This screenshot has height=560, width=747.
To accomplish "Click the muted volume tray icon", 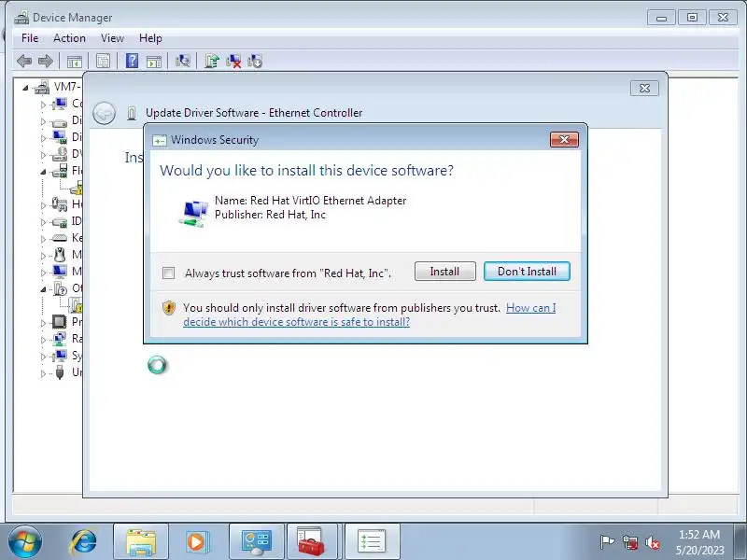I will pyautogui.click(x=652, y=542).
